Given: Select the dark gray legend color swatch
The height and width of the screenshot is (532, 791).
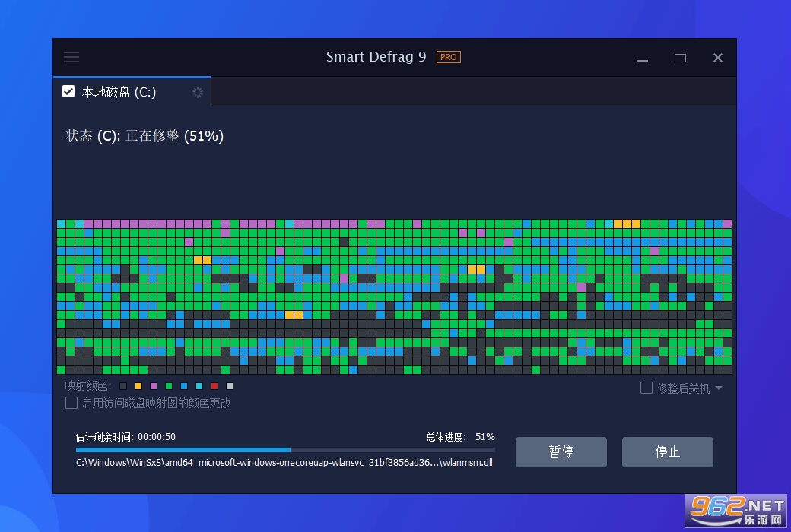Looking at the screenshot, I should pyautogui.click(x=123, y=386).
